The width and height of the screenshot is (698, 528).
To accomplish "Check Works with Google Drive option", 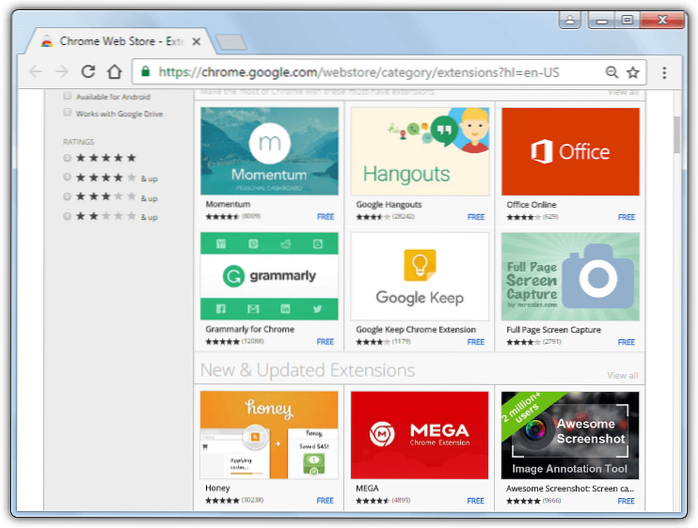I will coord(68,113).
